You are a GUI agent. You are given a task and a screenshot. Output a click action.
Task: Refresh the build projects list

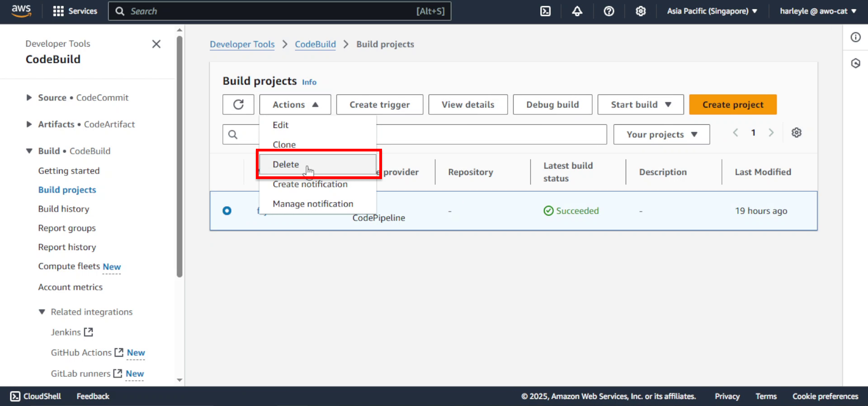coord(238,104)
